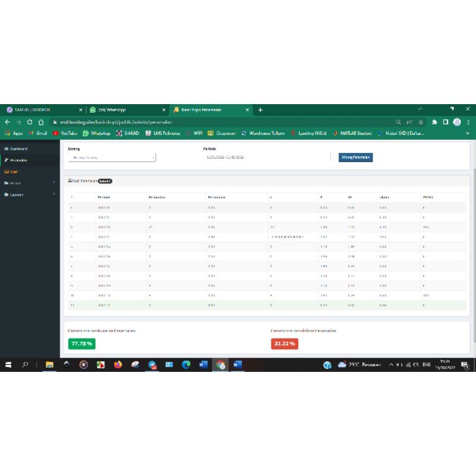Open Firefox from the taskbar
Viewport: 476px width, 476px height.
pos(118,365)
